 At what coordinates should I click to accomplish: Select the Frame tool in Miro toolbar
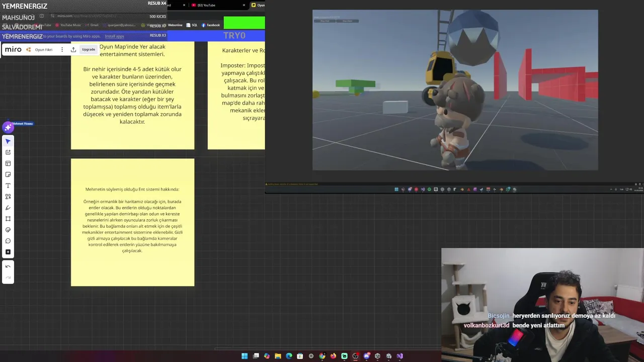(8, 219)
